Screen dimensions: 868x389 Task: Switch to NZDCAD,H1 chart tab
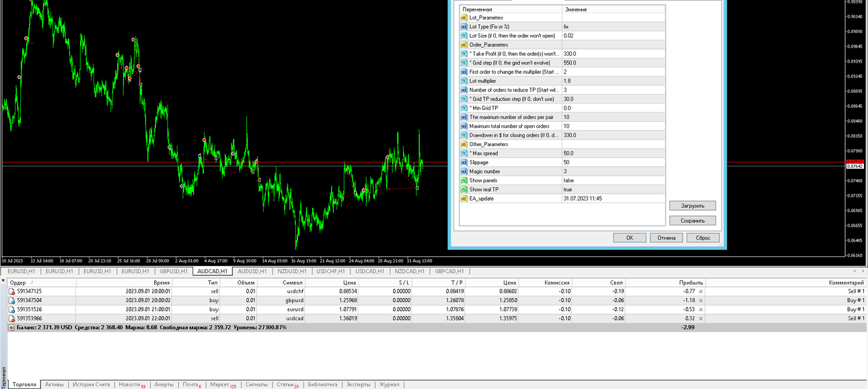tap(408, 271)
